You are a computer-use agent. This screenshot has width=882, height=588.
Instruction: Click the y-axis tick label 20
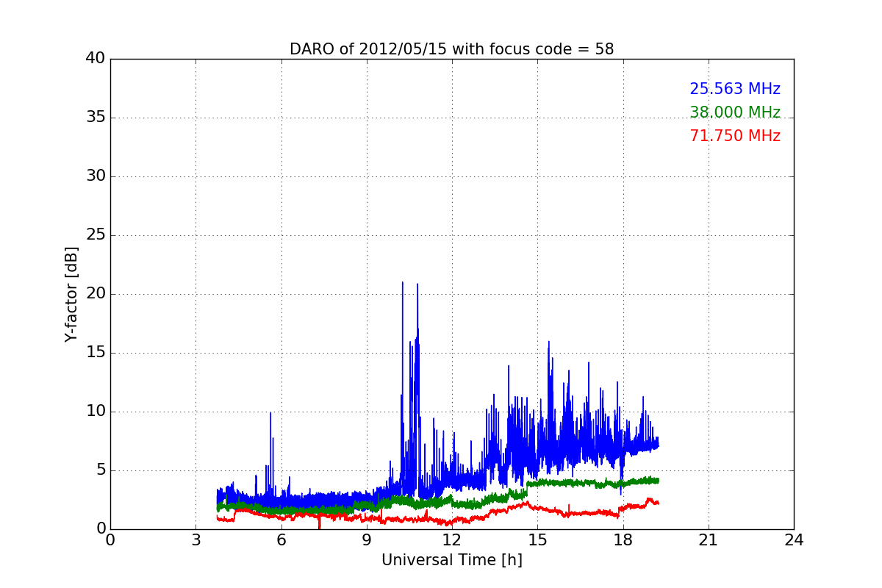tap(96, 294)
